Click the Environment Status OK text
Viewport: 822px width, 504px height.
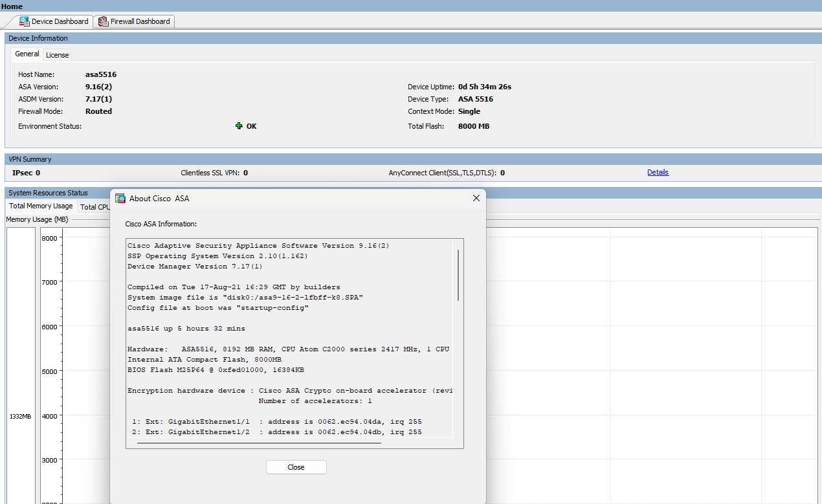pos(251,126)
